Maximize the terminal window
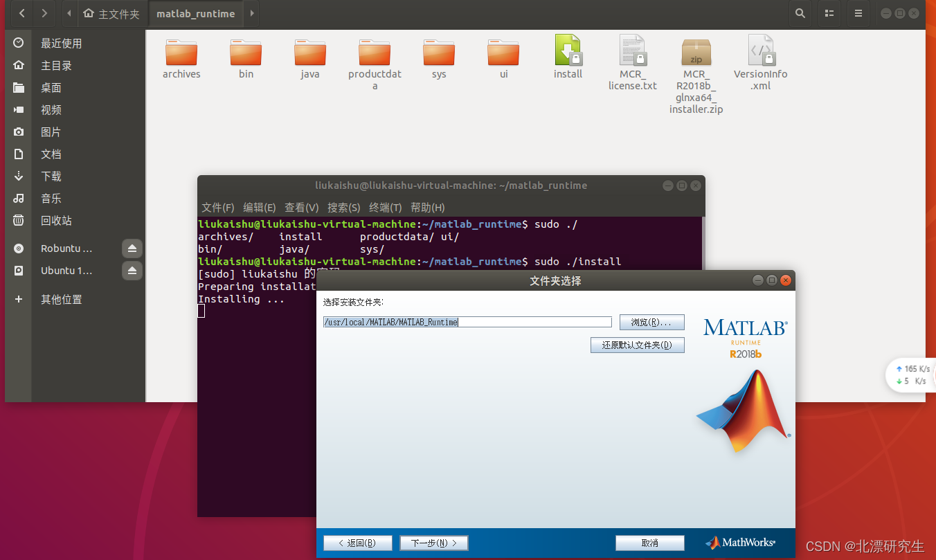 pos(682,186)
